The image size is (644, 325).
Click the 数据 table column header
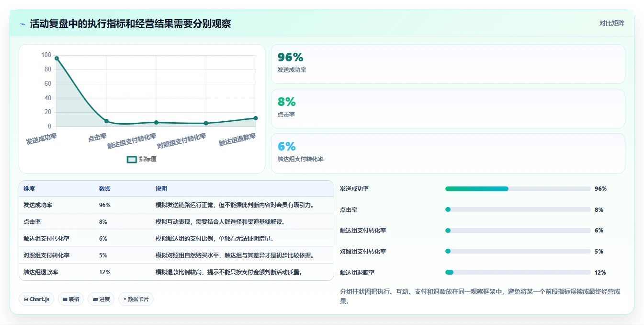105,189
